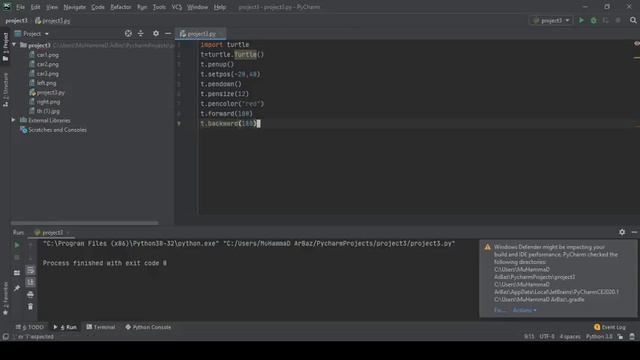Open the Python Console tool window
This screenshot has height=360, width=640.
tap(148, 327)
